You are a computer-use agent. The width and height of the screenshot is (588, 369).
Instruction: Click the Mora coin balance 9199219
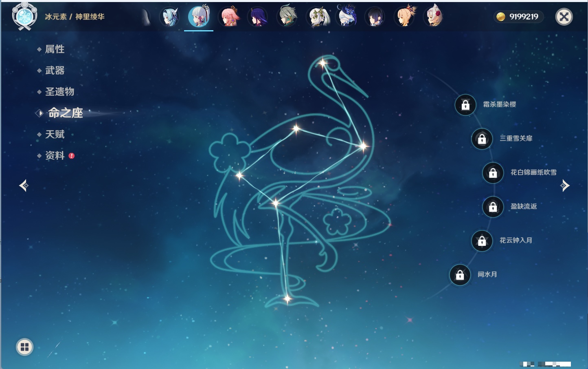518,17
